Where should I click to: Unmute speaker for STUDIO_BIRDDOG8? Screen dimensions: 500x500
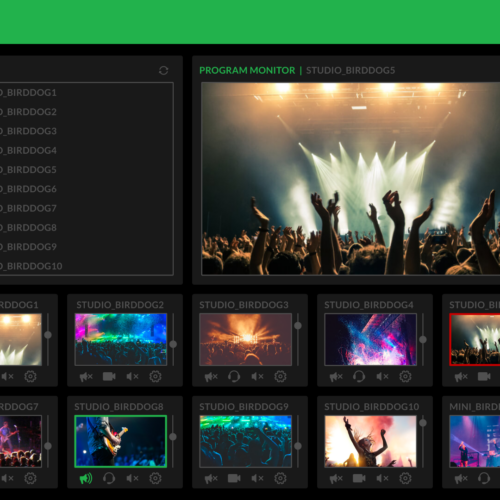pos(132,478)
